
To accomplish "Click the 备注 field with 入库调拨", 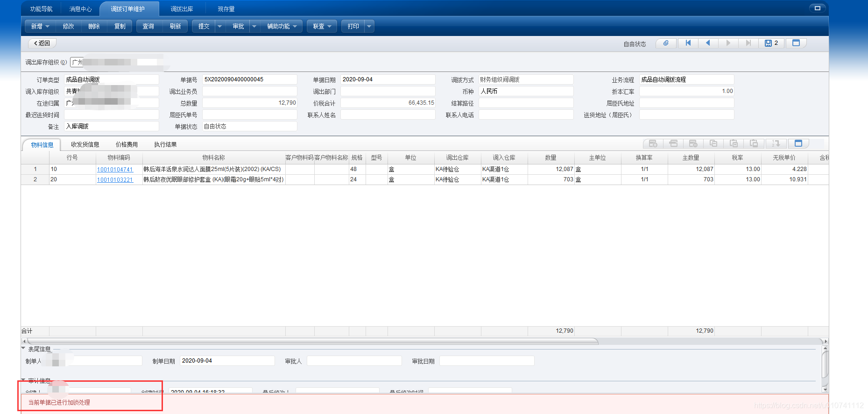I will click(112, 126).
